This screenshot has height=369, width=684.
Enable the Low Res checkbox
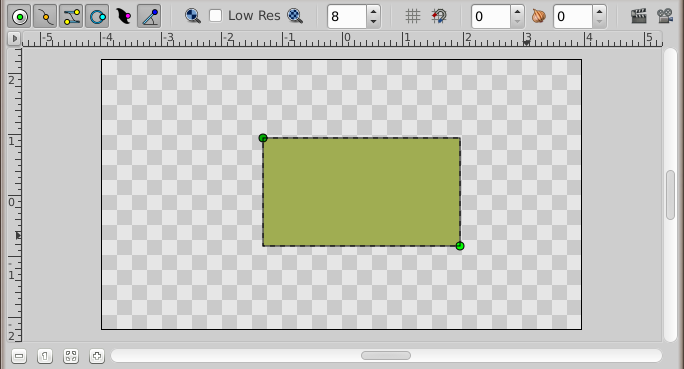coord(215,16)
